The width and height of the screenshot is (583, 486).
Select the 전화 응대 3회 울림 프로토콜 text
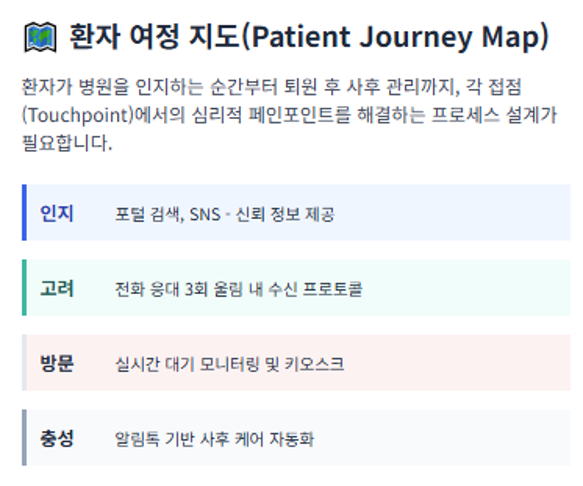click(x=239, y=289)
